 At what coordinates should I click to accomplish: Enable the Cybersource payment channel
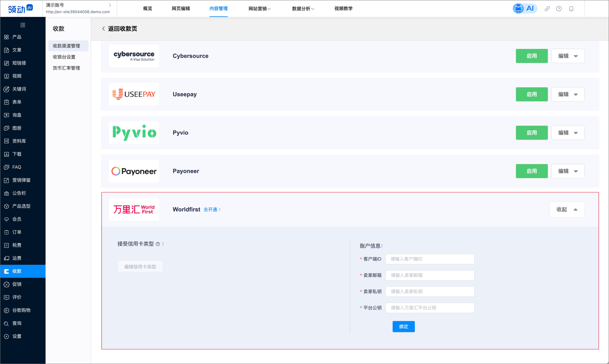tap(532, 56)
